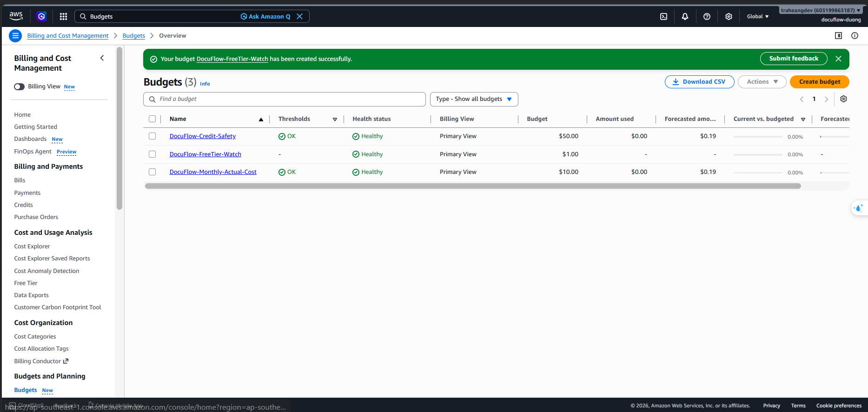Dismiss the green success banner

(x=838, y=59)
